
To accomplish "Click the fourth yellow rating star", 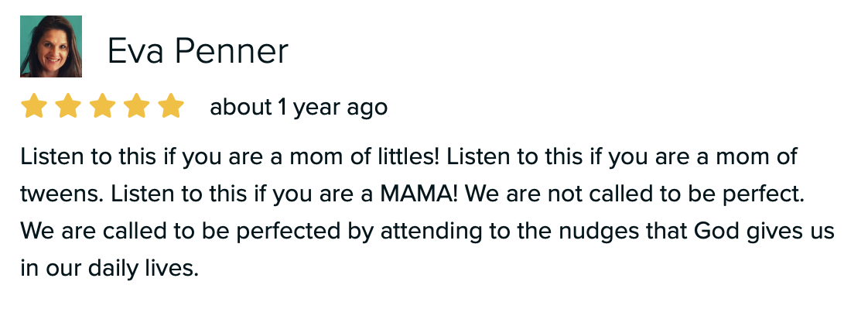I will coord(137,106).
